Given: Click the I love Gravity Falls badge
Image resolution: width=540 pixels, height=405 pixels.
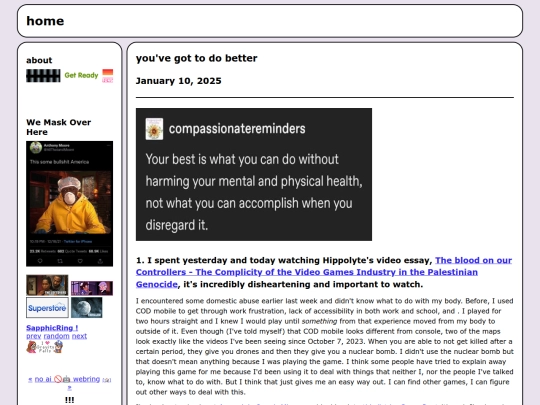Looking at the screenshot, I should (44, 347).
